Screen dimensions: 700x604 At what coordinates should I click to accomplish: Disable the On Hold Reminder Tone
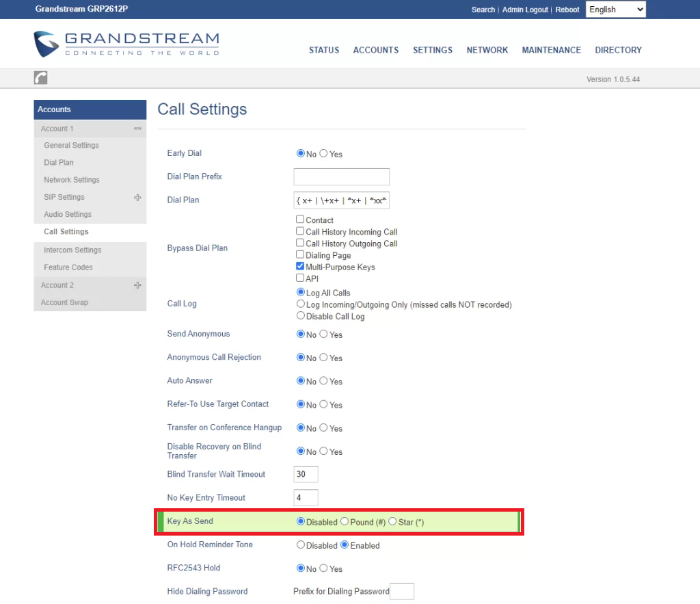click(x=301, y=545)
